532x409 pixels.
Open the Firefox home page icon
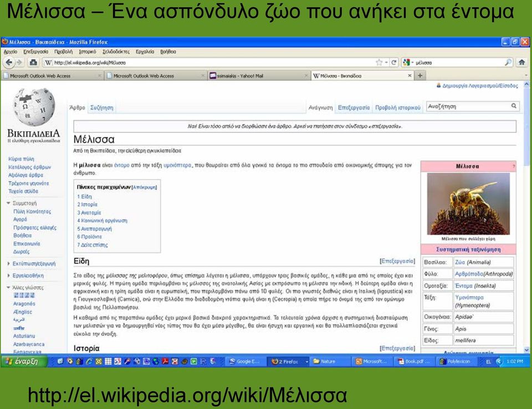(x=521, y=63)
